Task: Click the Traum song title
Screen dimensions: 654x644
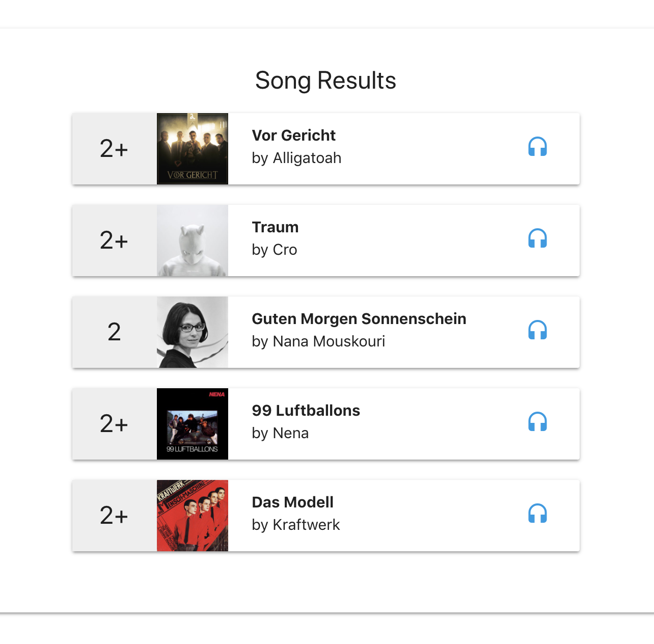Action: (276, 227)
